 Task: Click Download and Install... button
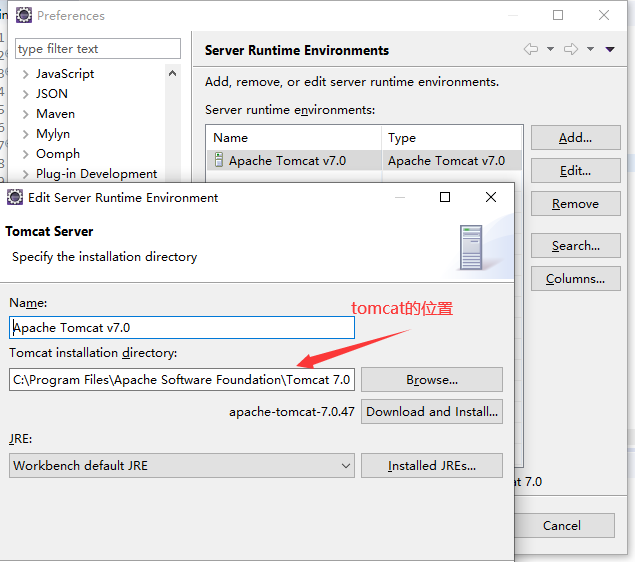click(x=432, y=412)
